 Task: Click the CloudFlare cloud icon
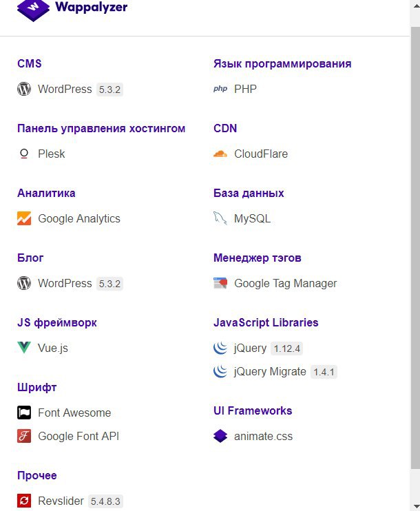(x=220, y=154)
